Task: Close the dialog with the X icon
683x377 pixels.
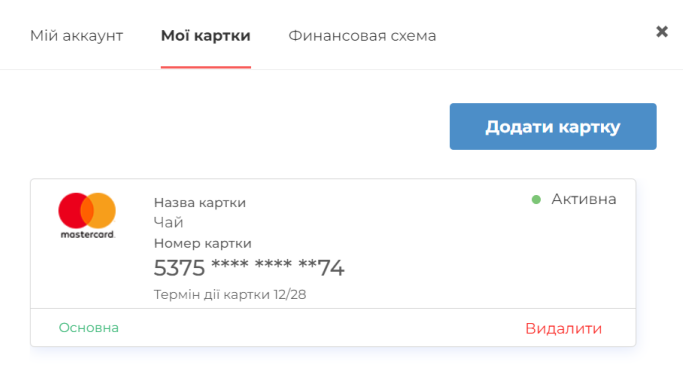Action: 662,31
